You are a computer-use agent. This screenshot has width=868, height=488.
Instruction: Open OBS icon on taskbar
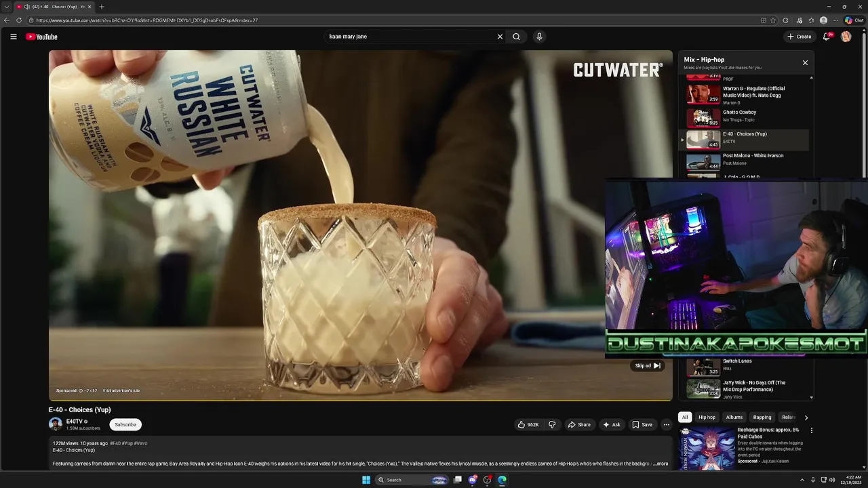click(487, 480)
